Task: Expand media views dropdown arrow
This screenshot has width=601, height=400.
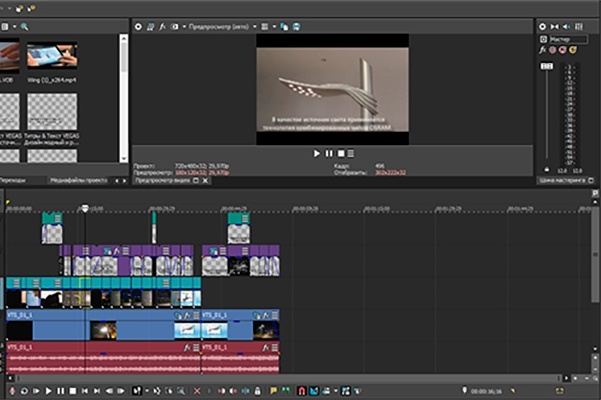Action: point(15,26)
